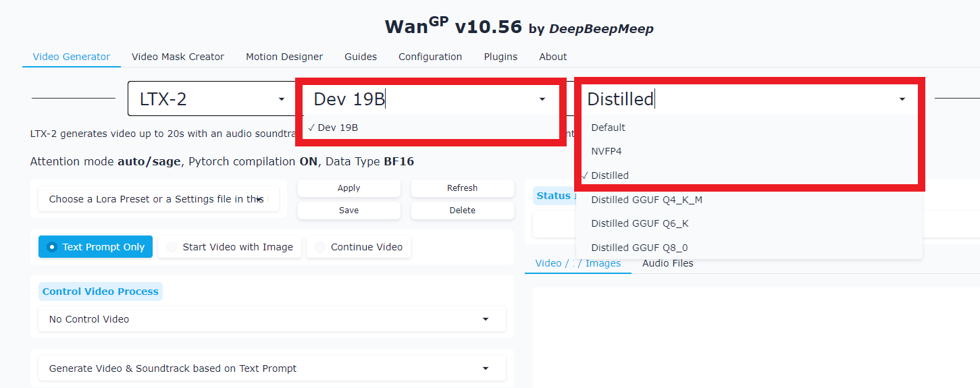The image size is (980, 388).
Task: Click the Save preset button
Action: [349, 211]
